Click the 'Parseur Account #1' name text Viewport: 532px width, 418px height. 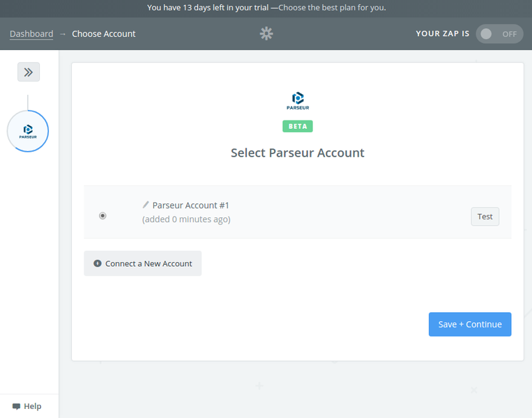(190, 205)
